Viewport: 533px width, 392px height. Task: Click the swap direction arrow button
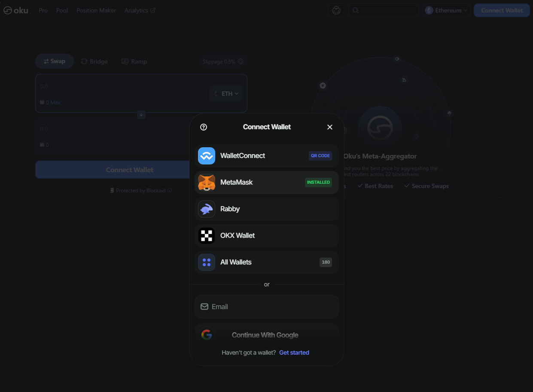tap(141, 115)
